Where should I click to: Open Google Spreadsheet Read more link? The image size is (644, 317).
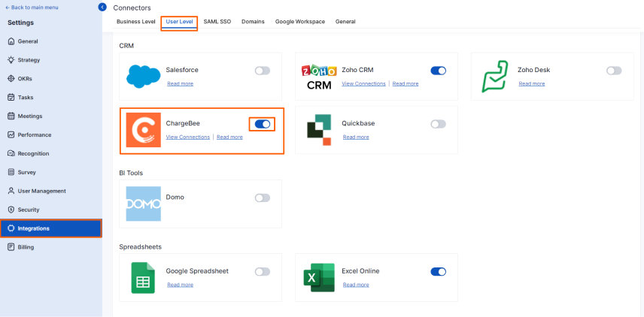(180, 285)
